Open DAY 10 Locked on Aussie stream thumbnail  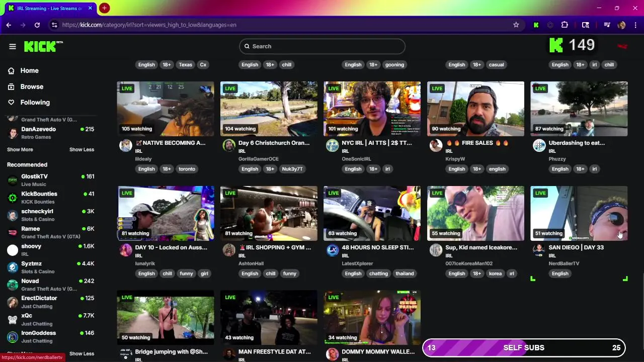166,213
